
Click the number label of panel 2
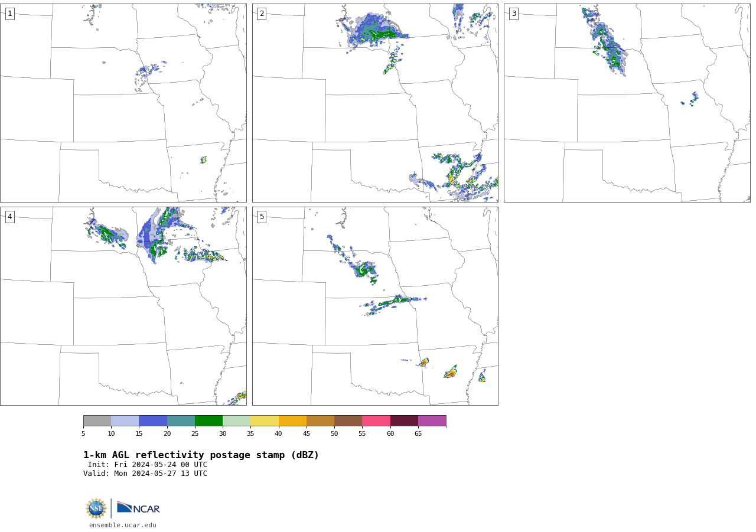[262, 14]
